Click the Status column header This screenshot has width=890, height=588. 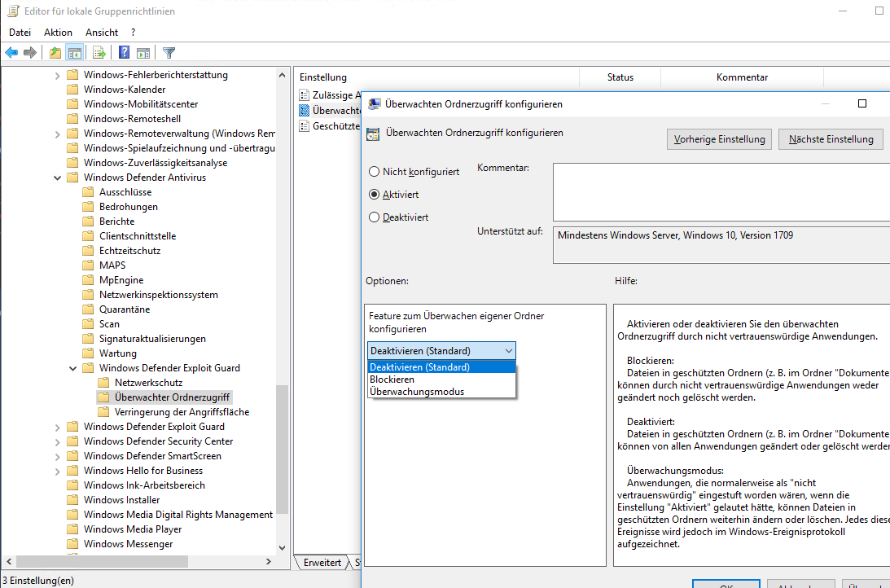[620, 77]
